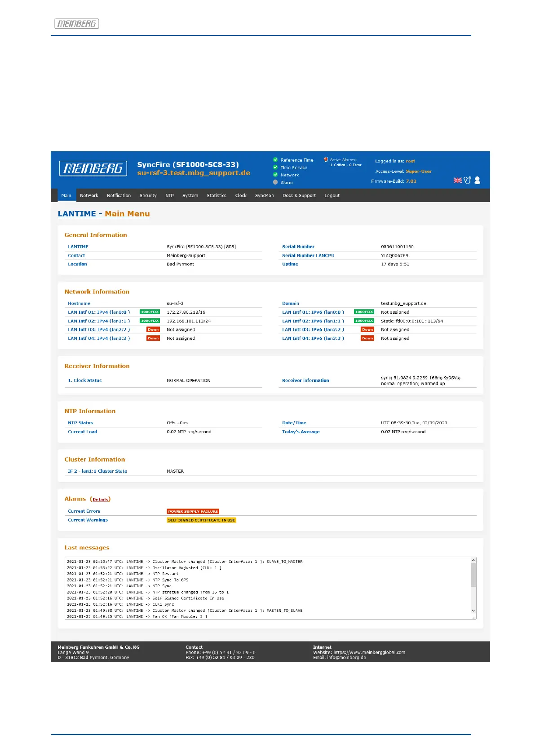Switch to the NTP menu tab
Screen dimensions: 535x756
(169, 196)
